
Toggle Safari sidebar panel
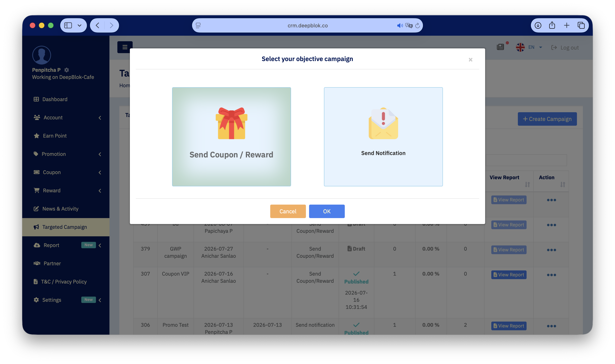(68, 25)
